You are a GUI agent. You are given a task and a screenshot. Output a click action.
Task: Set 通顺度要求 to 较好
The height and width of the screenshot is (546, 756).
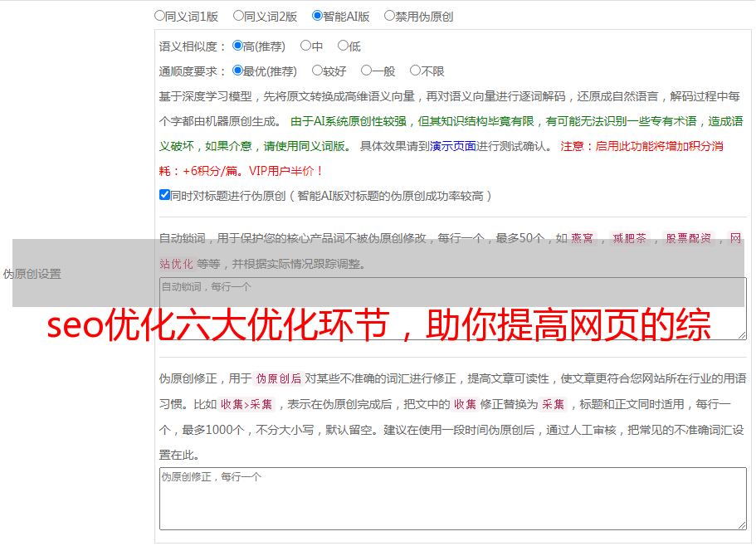pos(318,71)
